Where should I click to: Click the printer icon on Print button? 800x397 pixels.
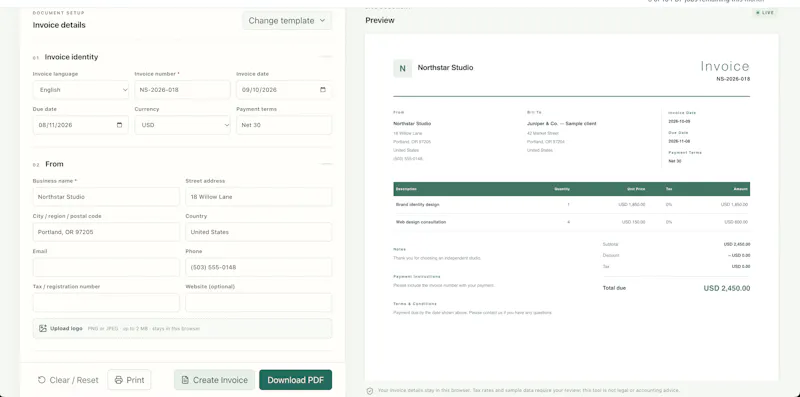(x=118, y=380)
